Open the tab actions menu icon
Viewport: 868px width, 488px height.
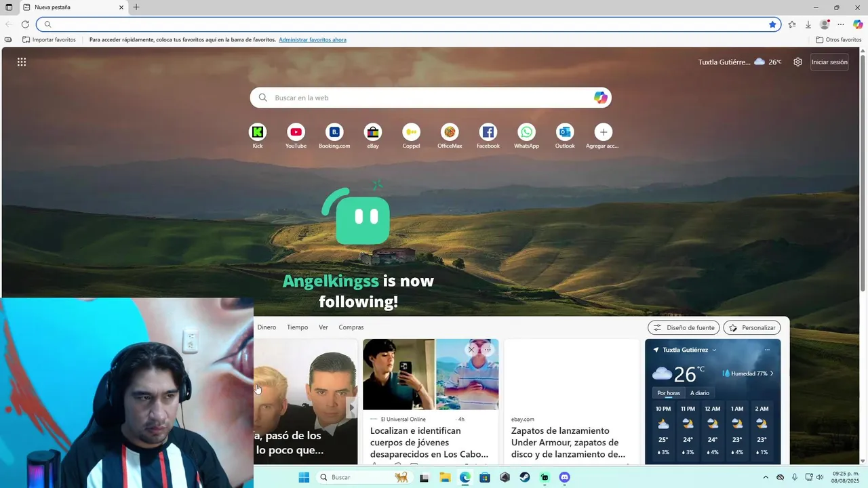[9, 7]
